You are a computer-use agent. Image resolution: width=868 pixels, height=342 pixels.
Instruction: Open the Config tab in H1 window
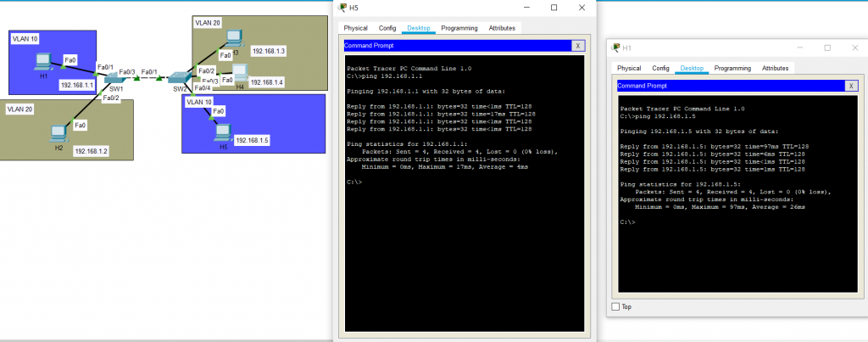(660, 68)
